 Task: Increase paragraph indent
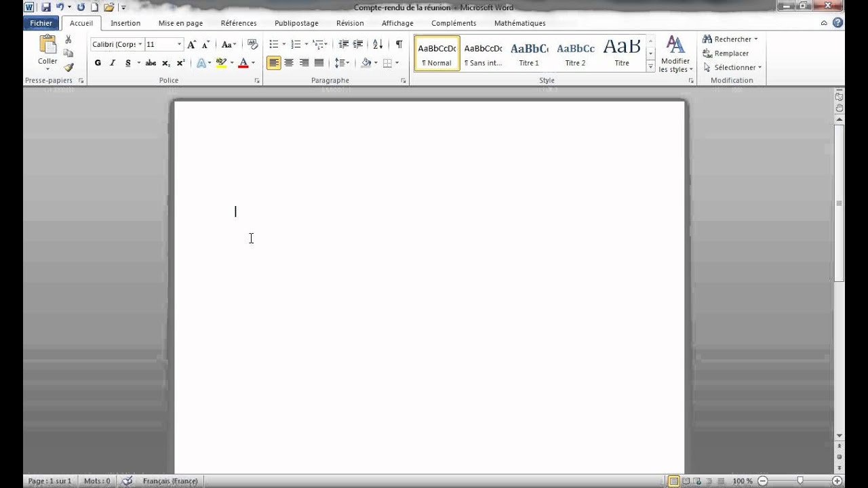[x=358, y=44]
